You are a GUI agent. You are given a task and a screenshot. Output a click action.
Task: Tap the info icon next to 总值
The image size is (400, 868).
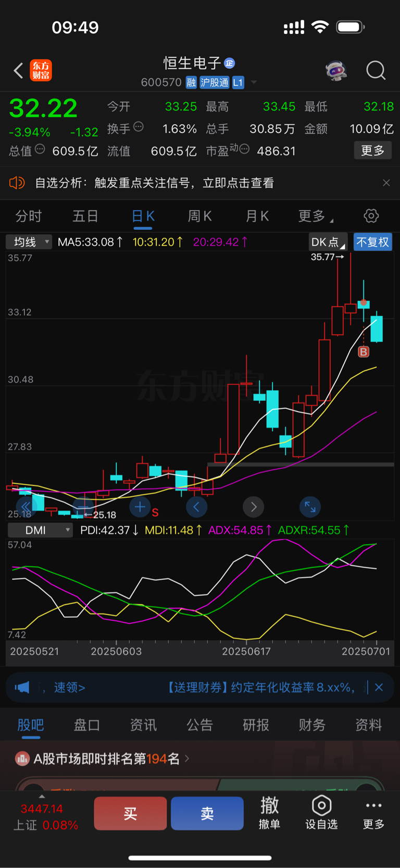(x=40, y=149)
